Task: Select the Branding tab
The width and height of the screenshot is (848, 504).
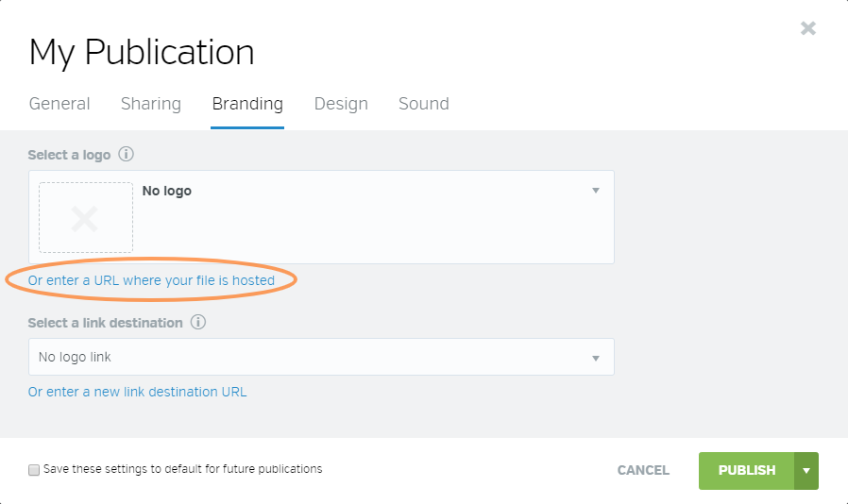Action: tap(247, 103)
